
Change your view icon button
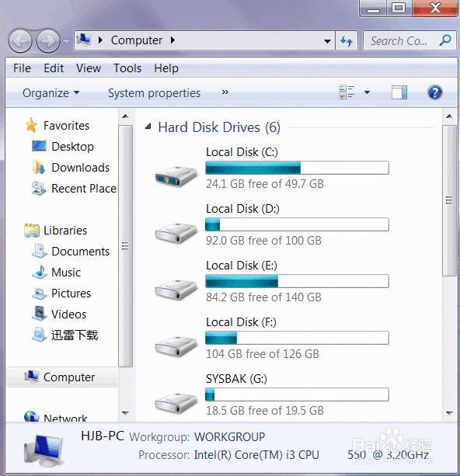tap(347, 92)
